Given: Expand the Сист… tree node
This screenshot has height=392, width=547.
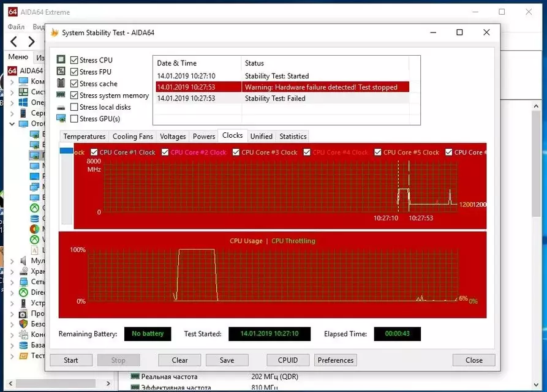Looking at the screenshot, I should pyautogui.click(x=12, y=92).
